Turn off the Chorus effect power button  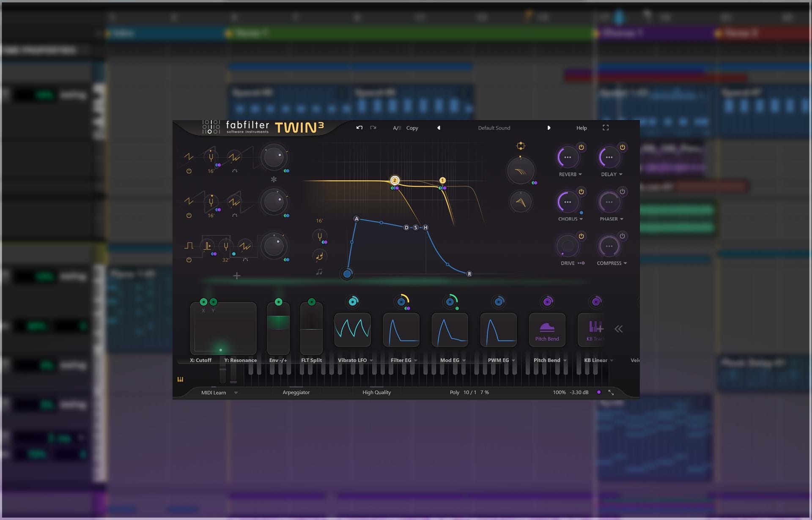coord(581,192)
